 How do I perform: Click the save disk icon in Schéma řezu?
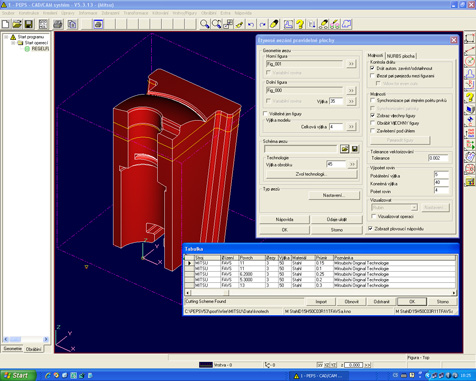point(355,149)
